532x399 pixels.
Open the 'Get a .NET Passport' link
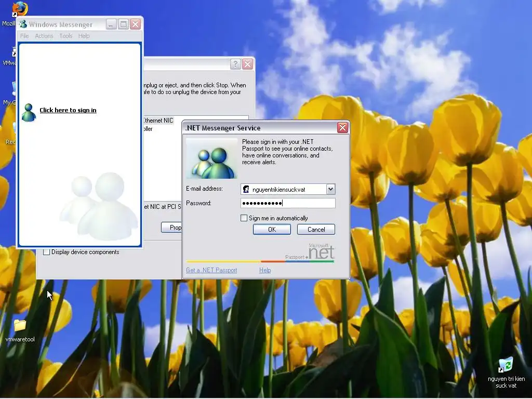click(x=211, y=270)
